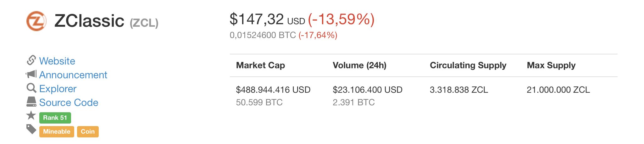Select the Coin tag badge
The image size is (644, 144).
(x=88, y=131)
